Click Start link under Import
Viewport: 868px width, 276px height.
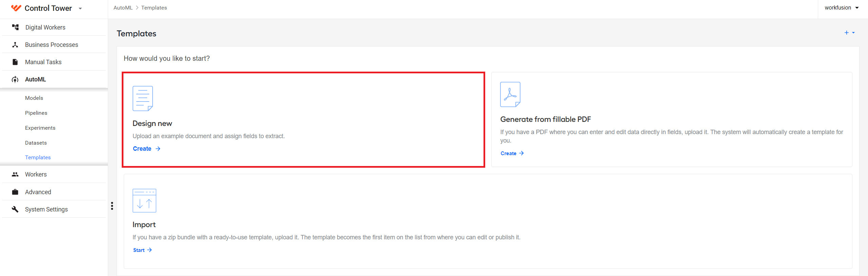pos(142,250)
